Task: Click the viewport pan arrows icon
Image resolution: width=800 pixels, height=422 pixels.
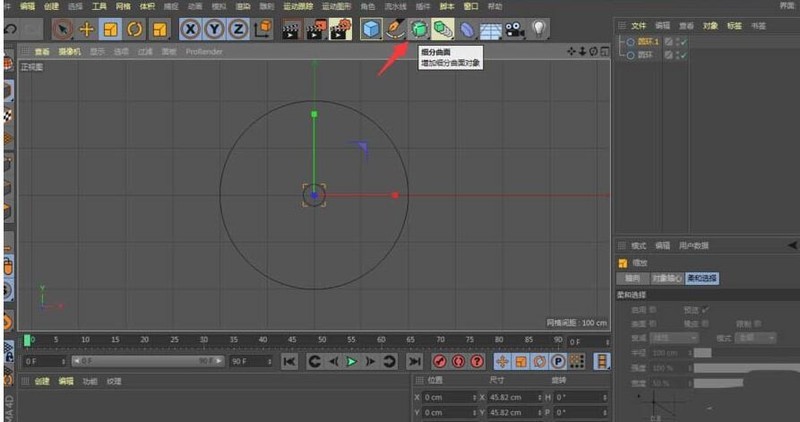Action: coord(571,51)
